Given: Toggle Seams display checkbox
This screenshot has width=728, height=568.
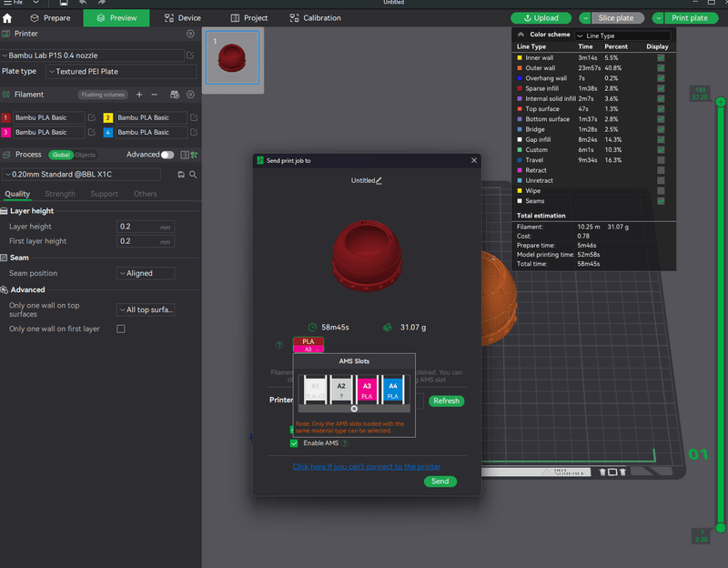Looking at the screenshot, I should (x=661, y=200).
